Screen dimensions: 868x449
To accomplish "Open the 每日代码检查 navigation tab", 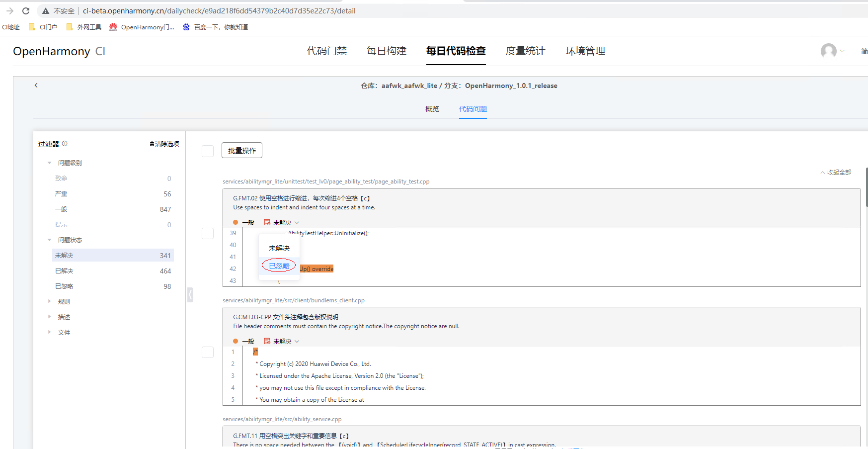I will tap(456, 51).
